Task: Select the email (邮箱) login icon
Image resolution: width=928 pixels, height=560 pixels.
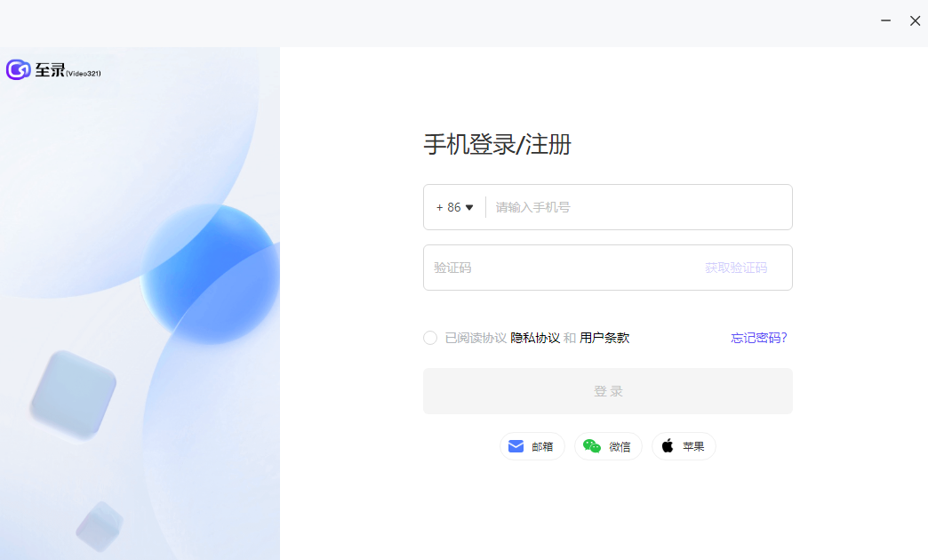Action: point(532,446)
